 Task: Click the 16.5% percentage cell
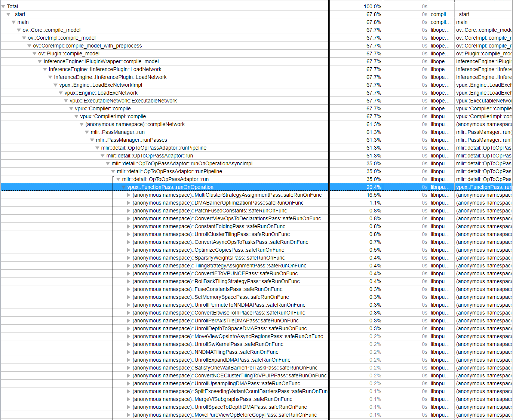[x=374, y=195]
